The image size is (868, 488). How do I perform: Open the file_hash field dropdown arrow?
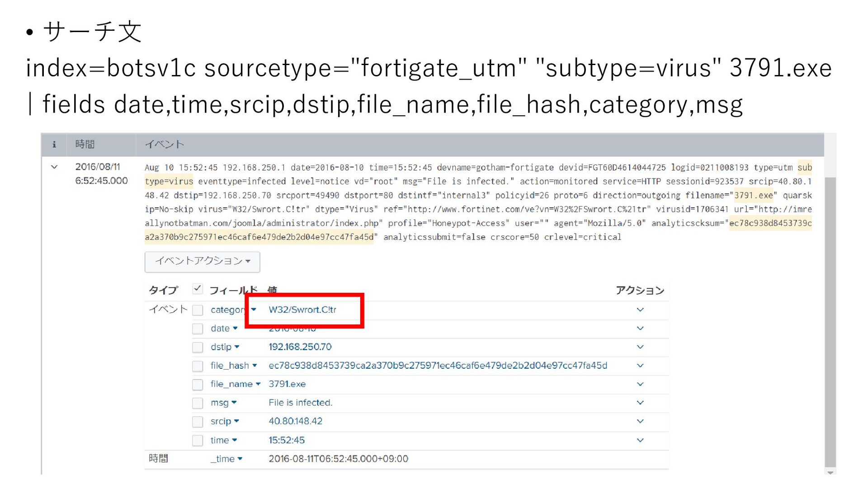255,366
